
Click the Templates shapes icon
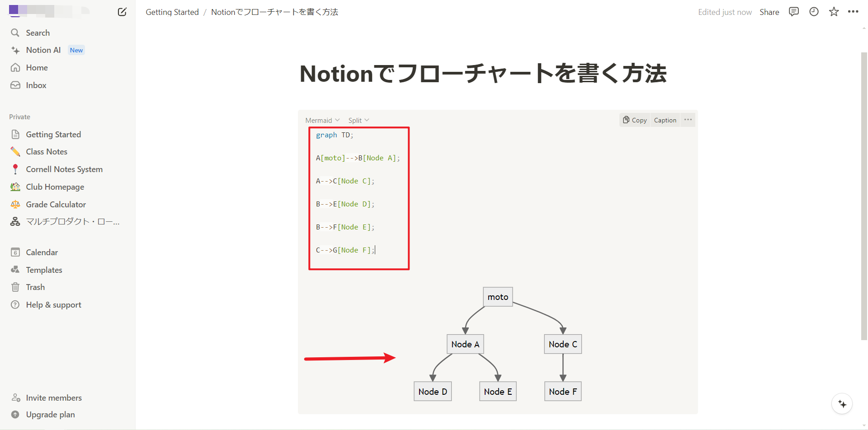pyautogui.click(x=15, y=270)
